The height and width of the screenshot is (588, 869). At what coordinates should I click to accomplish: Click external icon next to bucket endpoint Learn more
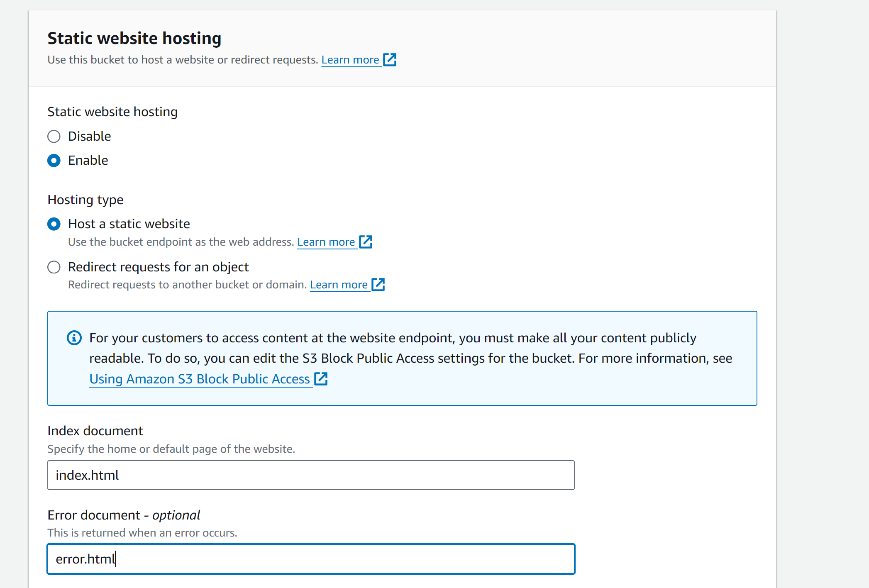[x=366, y=242]
